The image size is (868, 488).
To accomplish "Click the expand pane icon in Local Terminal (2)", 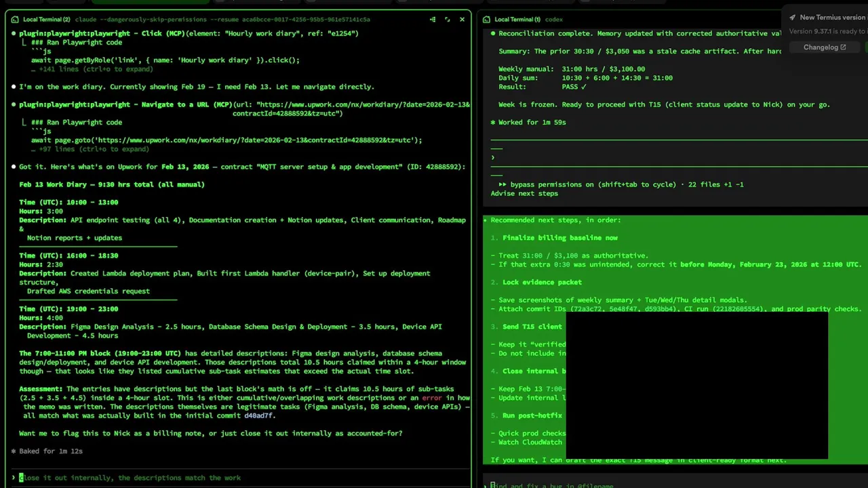I will click(448, 19).
